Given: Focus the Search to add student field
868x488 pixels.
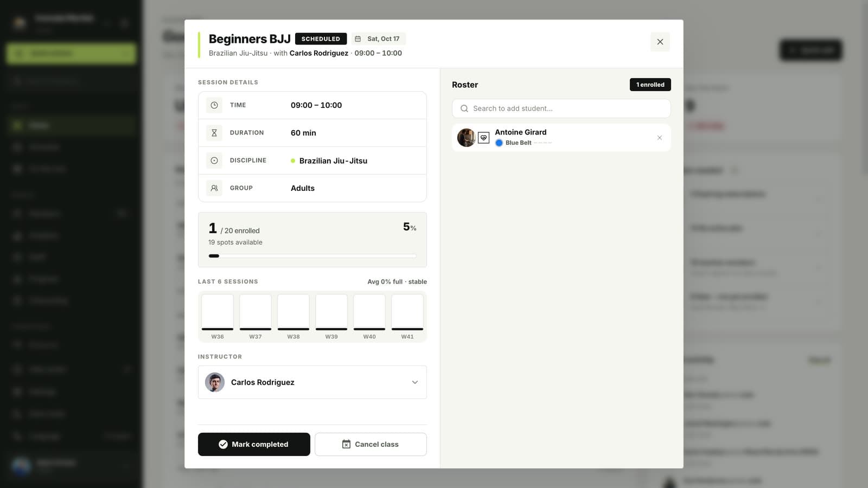Looking at the screenshot, I should pyautogui.click(x=561, y=108).
